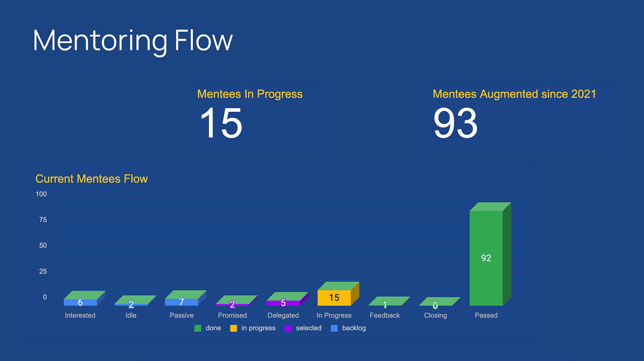Click the Current Mentees Flow chart title
Image resolution: width=644 pixels, height=361 pixels.
pyautogui.click(x=92, y=179)
